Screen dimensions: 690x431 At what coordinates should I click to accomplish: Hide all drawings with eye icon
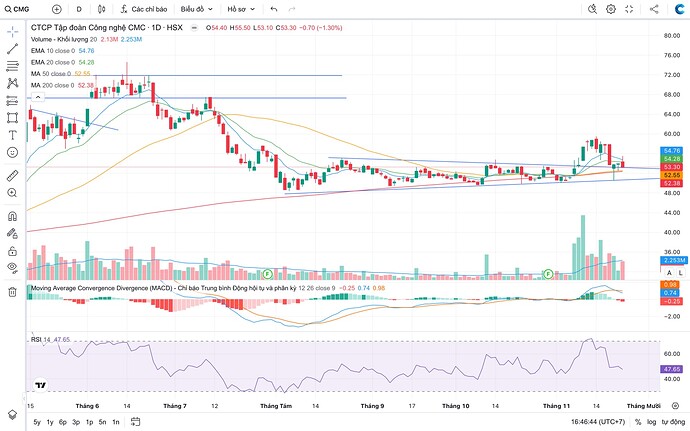(12, 268)
